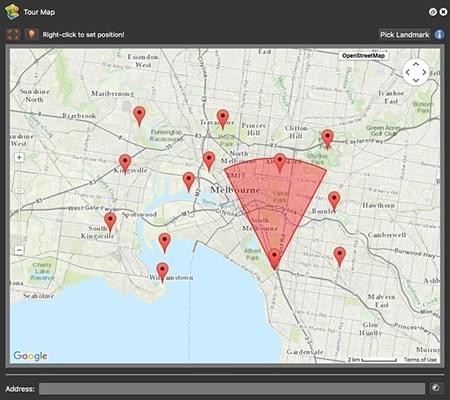Click the Albert Park label on the map
Viewport: 450px width, 400px height.
252,254
